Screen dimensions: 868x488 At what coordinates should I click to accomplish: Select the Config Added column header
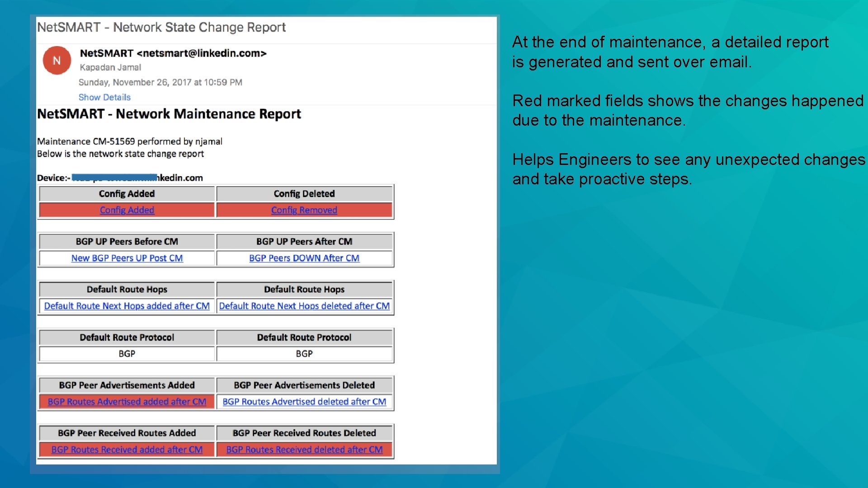(x=127, y=193)
